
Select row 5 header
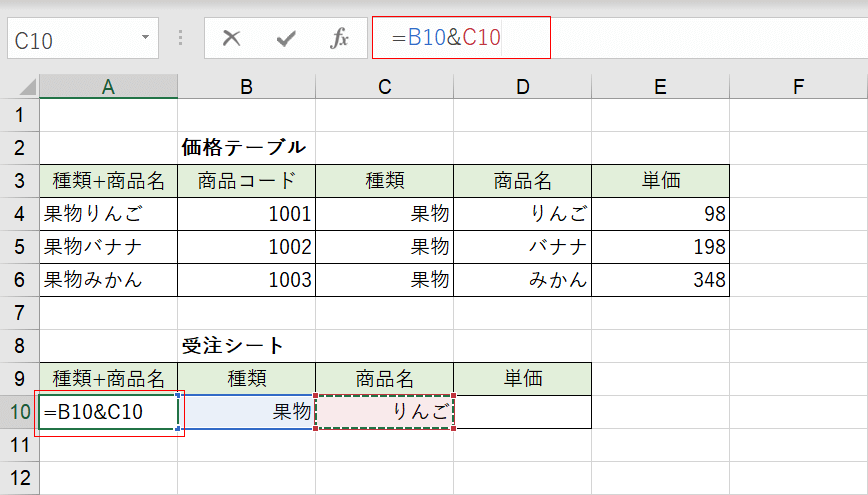tap(19, 247)
